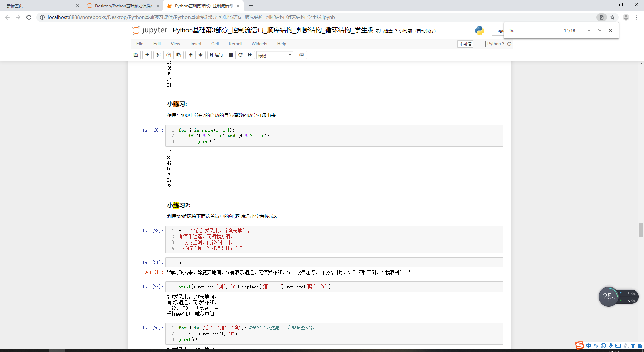644x352 pixels.
Task: Go to the next find-in-page match
Action: coord(600,30)
